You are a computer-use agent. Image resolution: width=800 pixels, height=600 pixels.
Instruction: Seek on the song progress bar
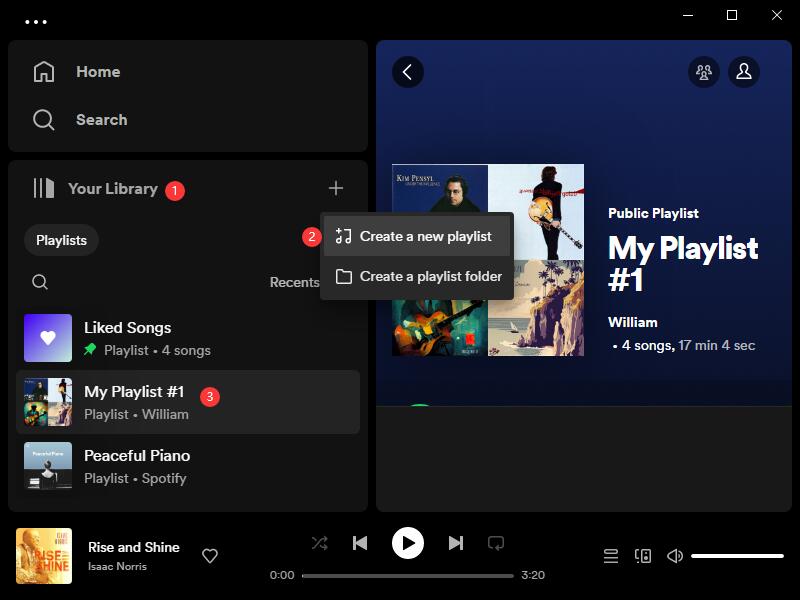[408, 576]
